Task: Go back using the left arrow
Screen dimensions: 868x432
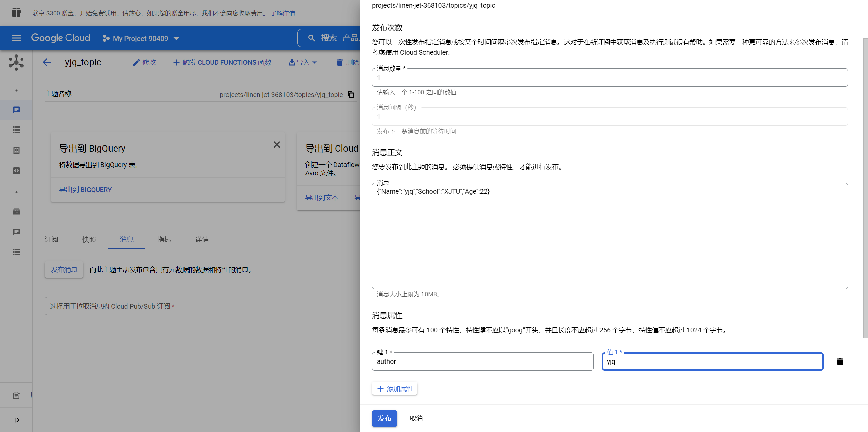Action: click(47, 62)
